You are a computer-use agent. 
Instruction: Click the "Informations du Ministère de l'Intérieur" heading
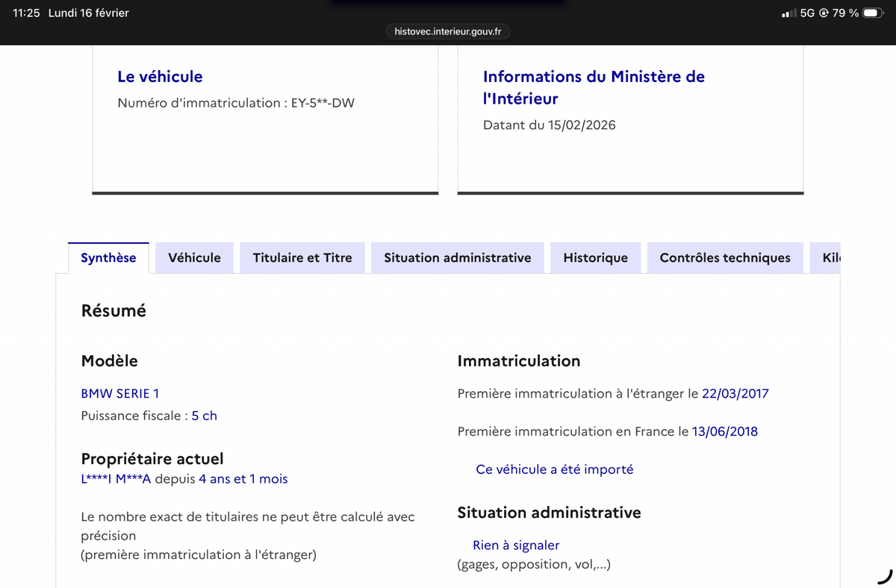tap(594, 87)
